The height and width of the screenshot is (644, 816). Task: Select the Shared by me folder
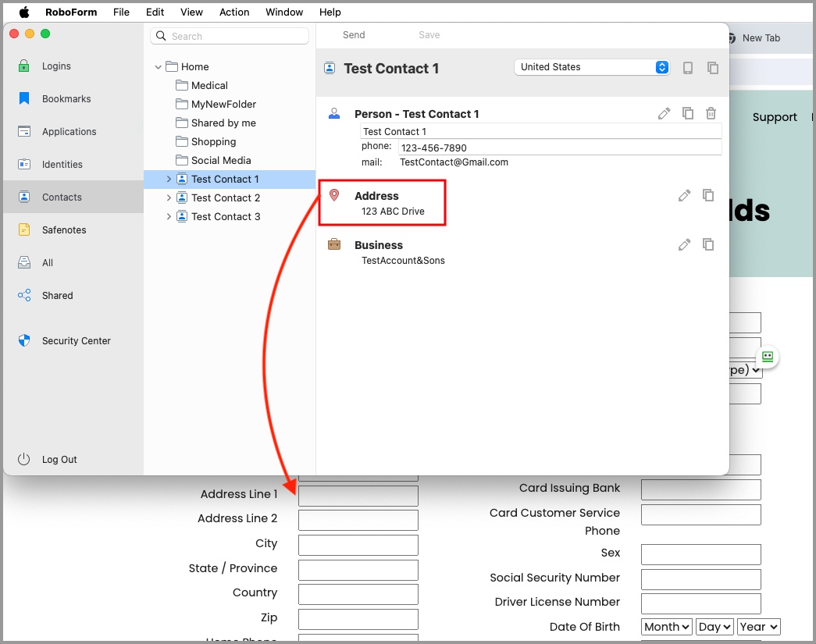(x=223, y=123)
